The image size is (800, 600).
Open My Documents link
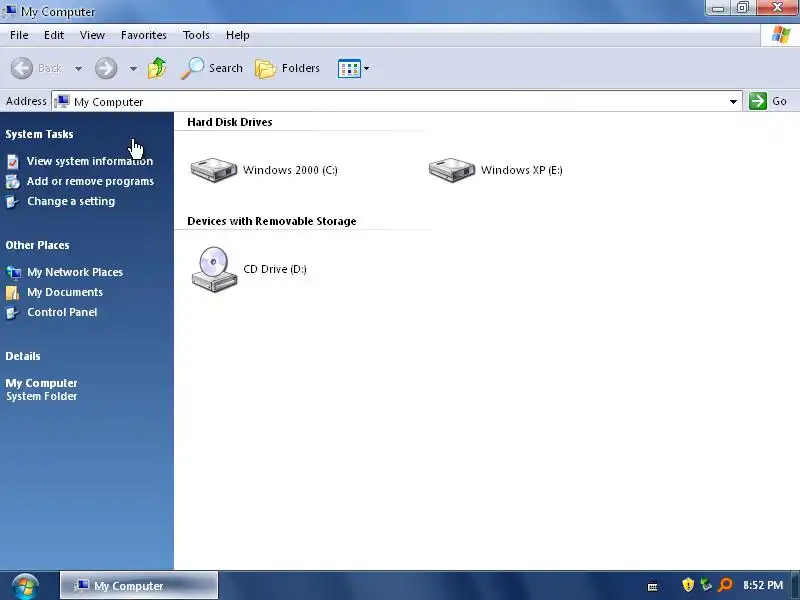65,292
